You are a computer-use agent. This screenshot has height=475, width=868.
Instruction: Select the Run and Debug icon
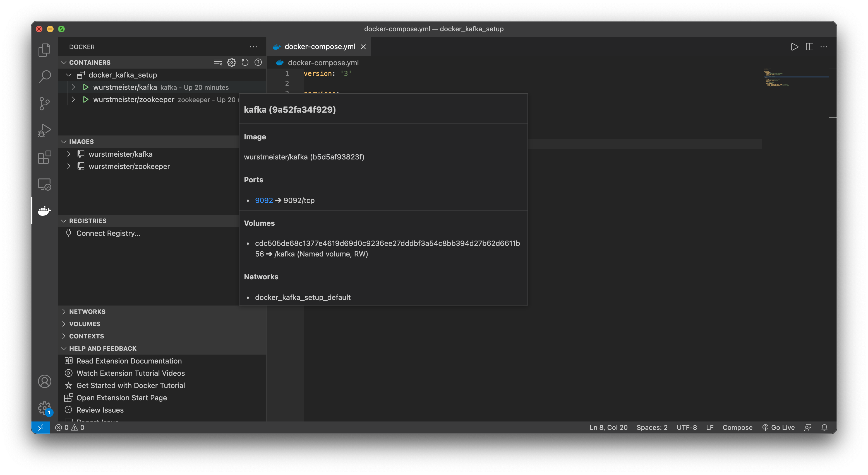point(44,130)
